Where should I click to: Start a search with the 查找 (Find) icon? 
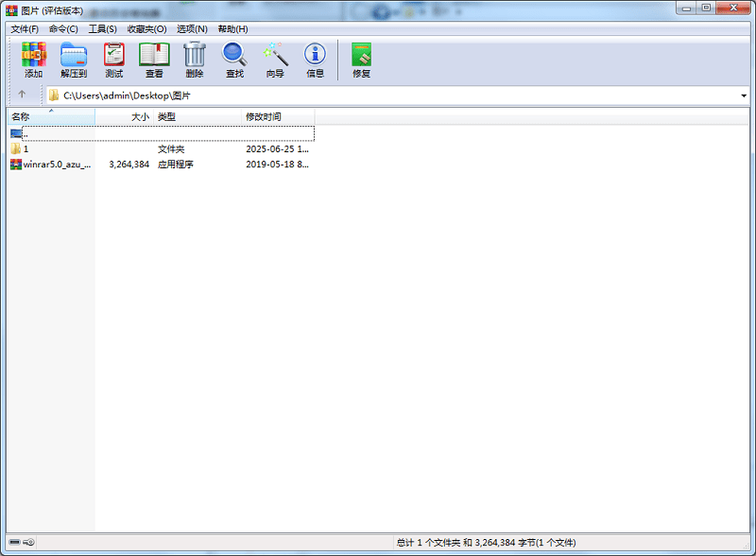click(234, 59)
